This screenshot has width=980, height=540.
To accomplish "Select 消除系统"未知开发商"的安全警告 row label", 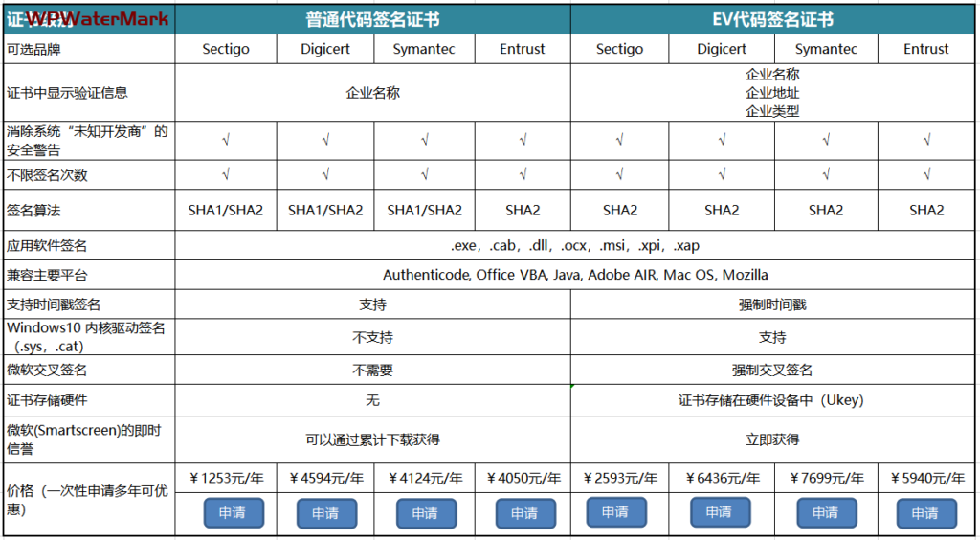I will pyautogui.click(x=87, y=141).
